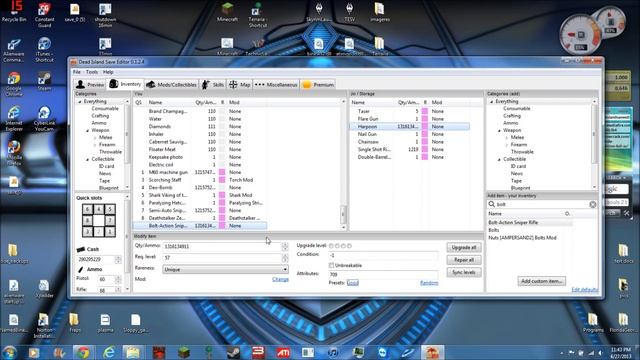Open the Rareness dropdown
This screenshot has height=360, width=640.
coord(225,269)
